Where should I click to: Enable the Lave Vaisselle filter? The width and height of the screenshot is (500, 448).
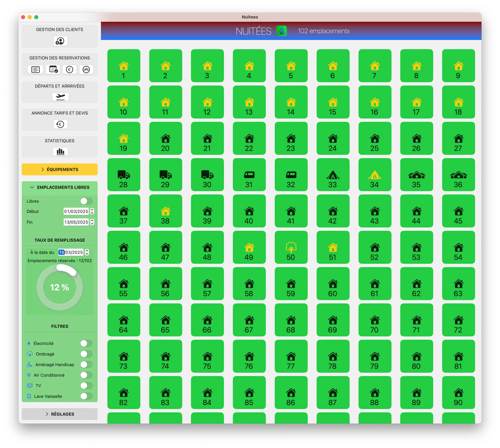click(86, 396)
